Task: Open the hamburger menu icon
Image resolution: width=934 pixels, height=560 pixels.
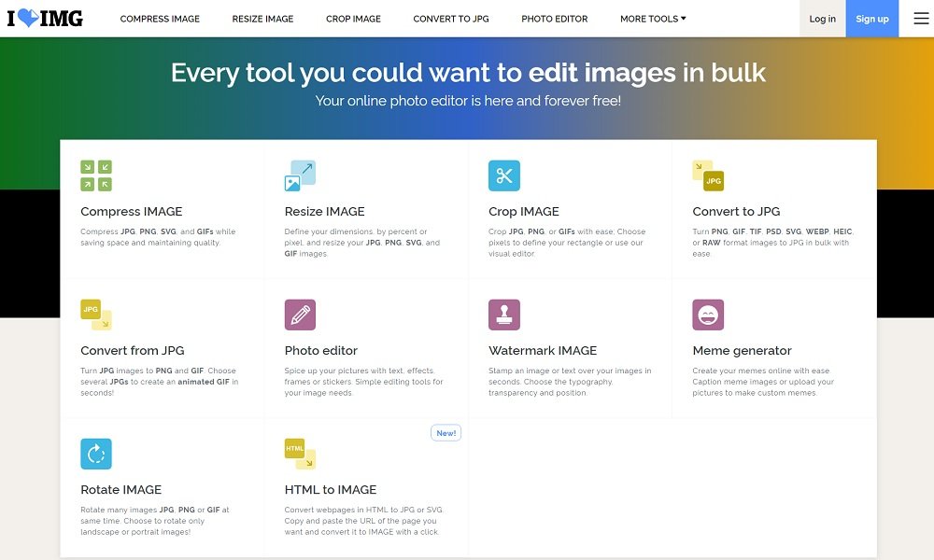Action: coord(921,19)
